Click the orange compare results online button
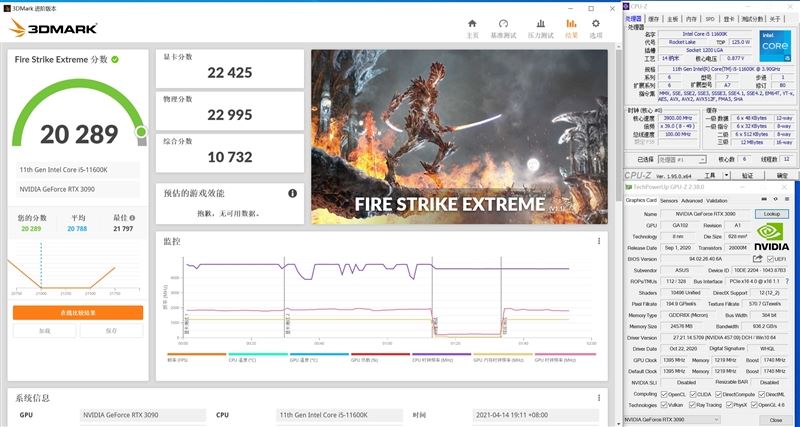This screenshot has width=800, height=427. [x=78, y=313]
